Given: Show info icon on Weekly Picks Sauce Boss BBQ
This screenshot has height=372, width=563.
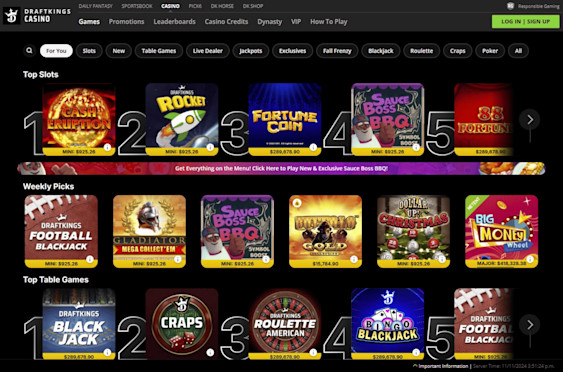Looking at the screenshot, I should pyautogui.click(x=266, y=259).
